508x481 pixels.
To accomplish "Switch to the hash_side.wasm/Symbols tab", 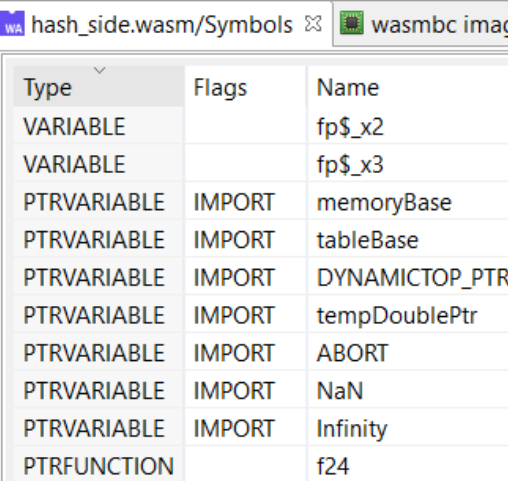I will (162, 25).
